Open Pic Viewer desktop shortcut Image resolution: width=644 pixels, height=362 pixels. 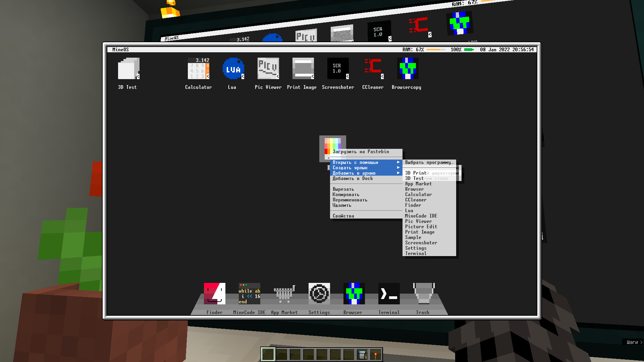tap(268, 69)
